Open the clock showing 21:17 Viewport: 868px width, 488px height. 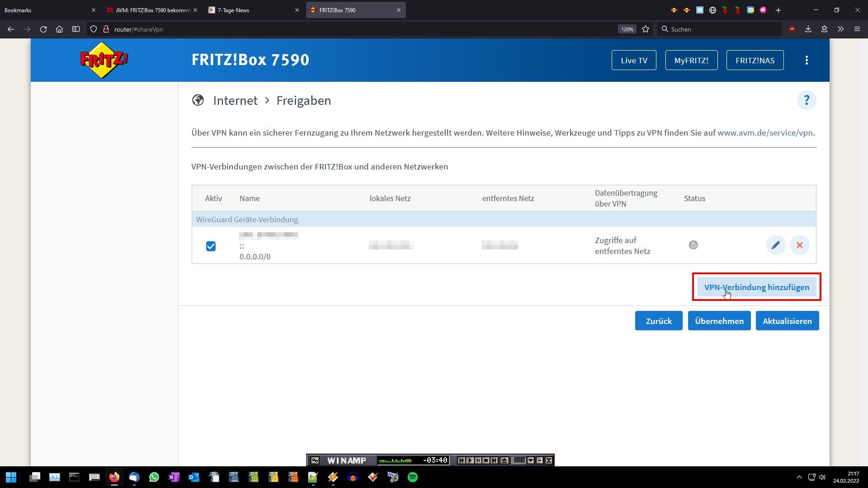(846, 477)
